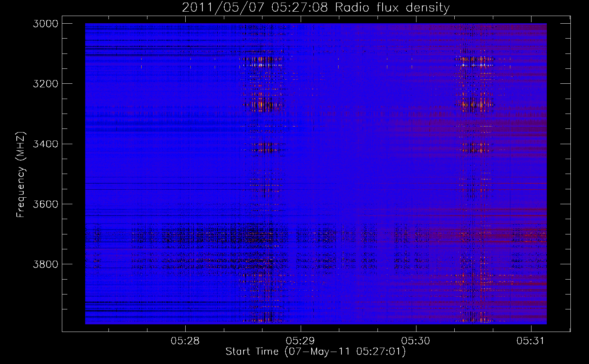Click the 05:28 time axis label
Screen dimensions: 589x364
185,341
